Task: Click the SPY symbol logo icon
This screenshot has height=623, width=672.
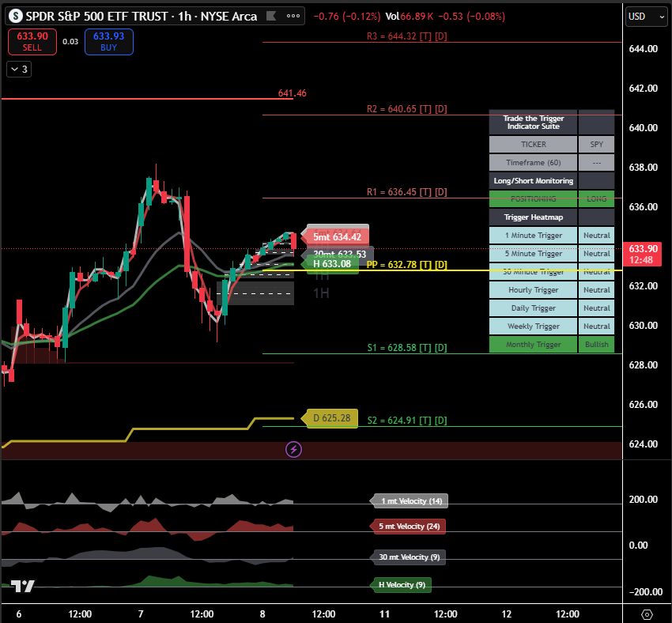Action: tap(16, 17)
